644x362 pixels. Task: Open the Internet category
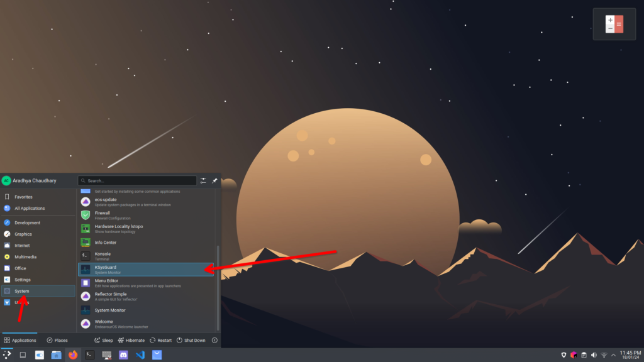tap(38, 246)
